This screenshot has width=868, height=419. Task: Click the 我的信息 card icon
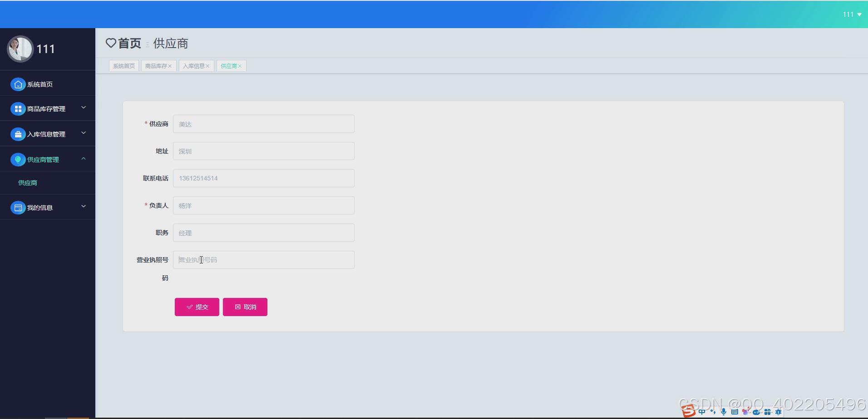click(x=18, y=207)
